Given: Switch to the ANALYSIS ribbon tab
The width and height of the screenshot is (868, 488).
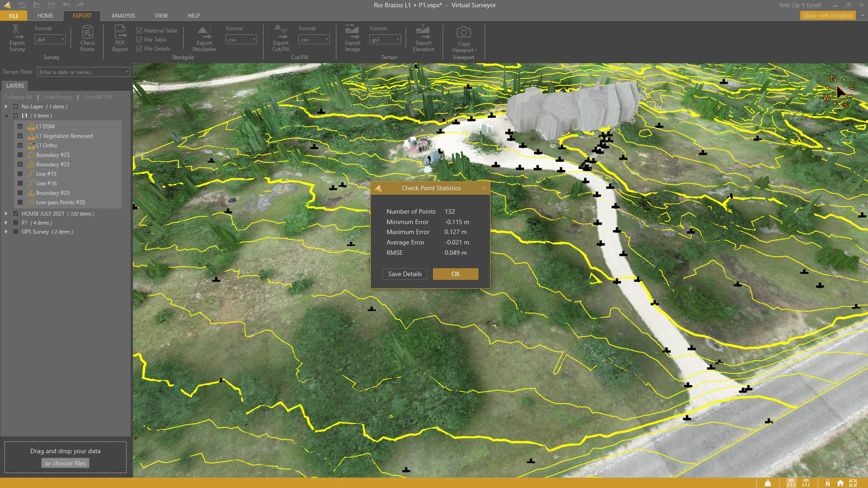Looking at the screenshot, I should pyautogui.click(x=123, y=16).
